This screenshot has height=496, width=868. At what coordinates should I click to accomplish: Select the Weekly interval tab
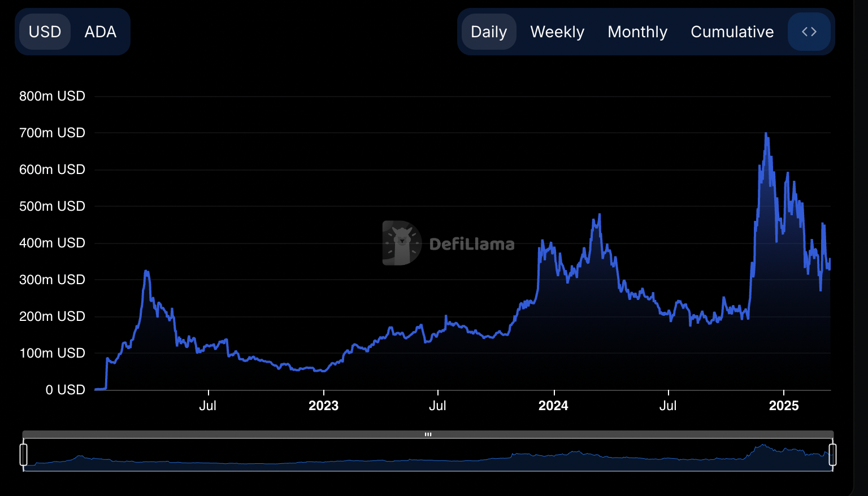point(557,32)
